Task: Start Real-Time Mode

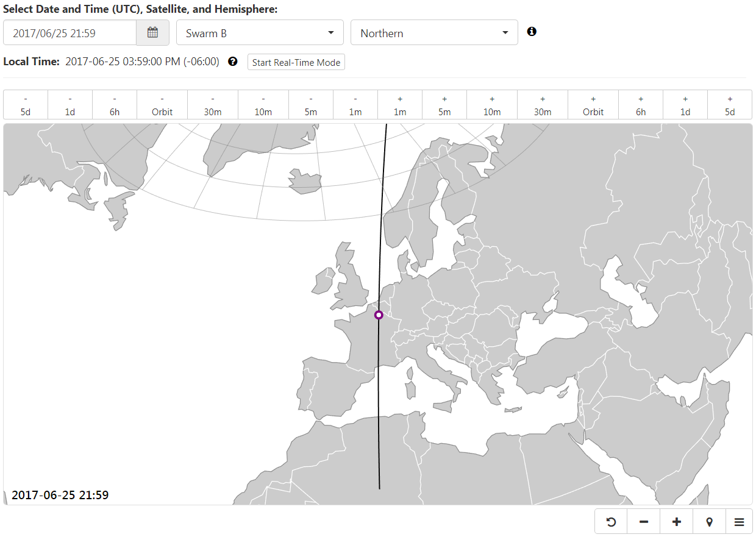Action: pyautogui.click(x=296, y=62)
